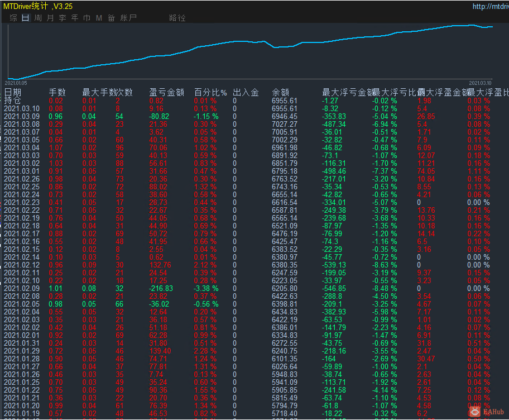
Task: Click the 90.36 profit amount
Action: point(158,390)
